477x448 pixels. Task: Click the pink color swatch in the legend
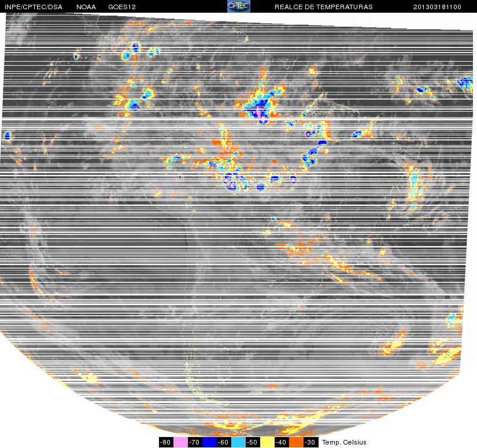click(x=180, y=442)
